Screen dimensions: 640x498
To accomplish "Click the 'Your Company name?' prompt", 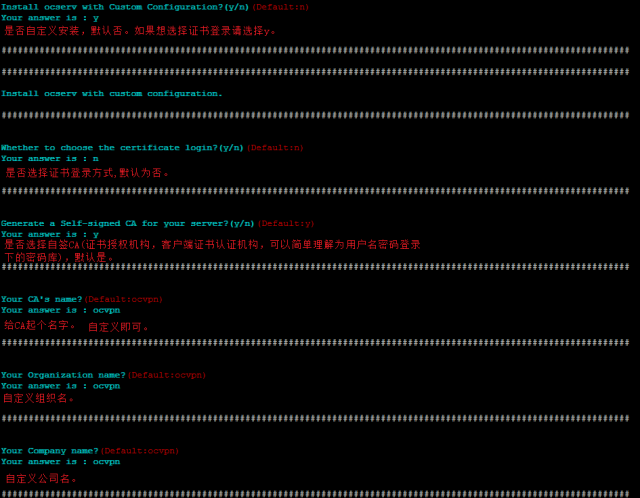I will (49, 451).
